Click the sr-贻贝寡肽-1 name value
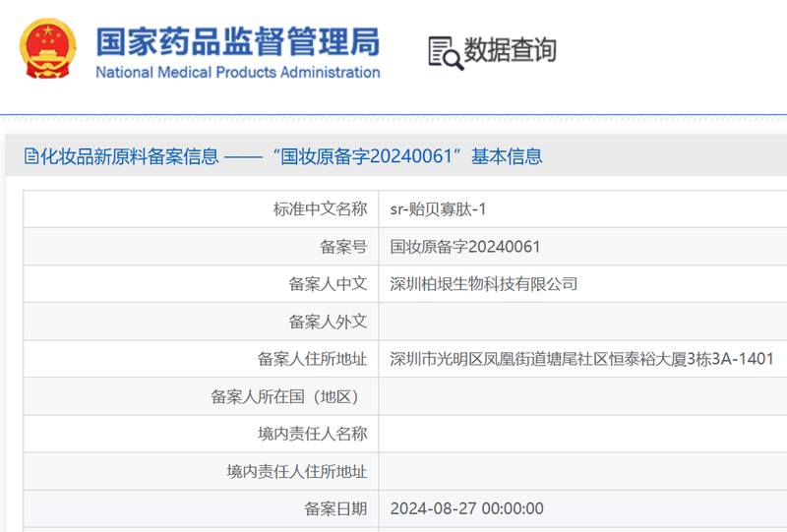 point(438,209)
